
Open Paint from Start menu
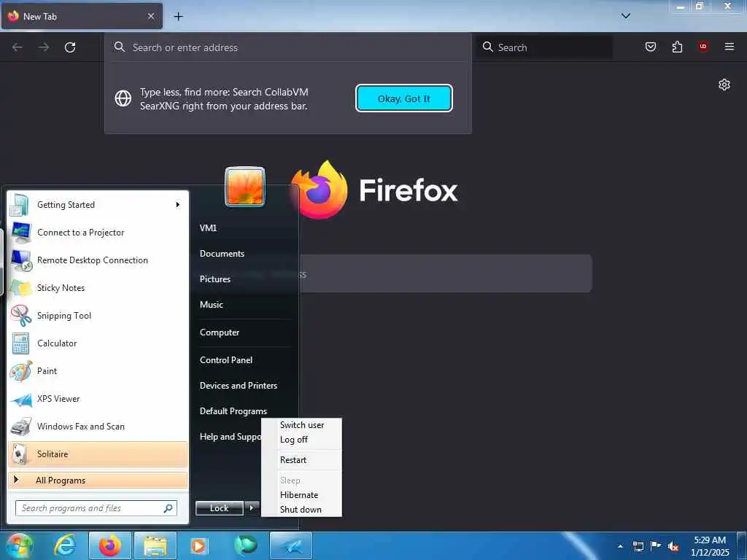98,371
